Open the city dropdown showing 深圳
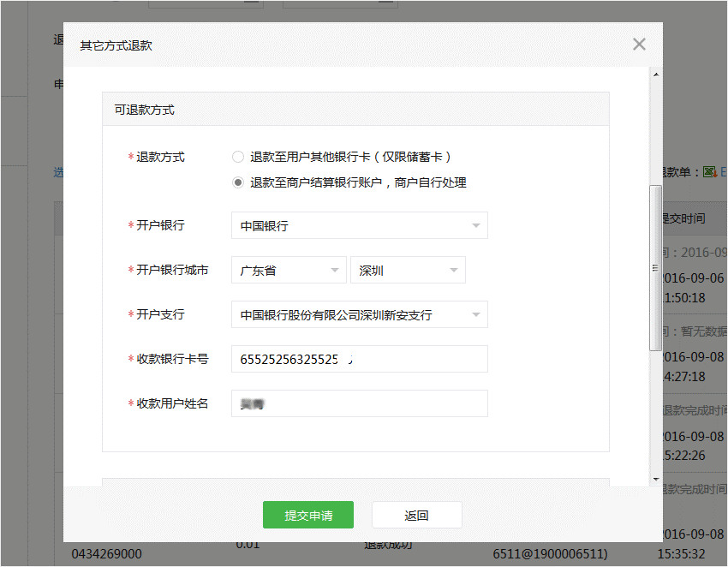This screenshot has width=728, height=567. click(x=408, y=271)
